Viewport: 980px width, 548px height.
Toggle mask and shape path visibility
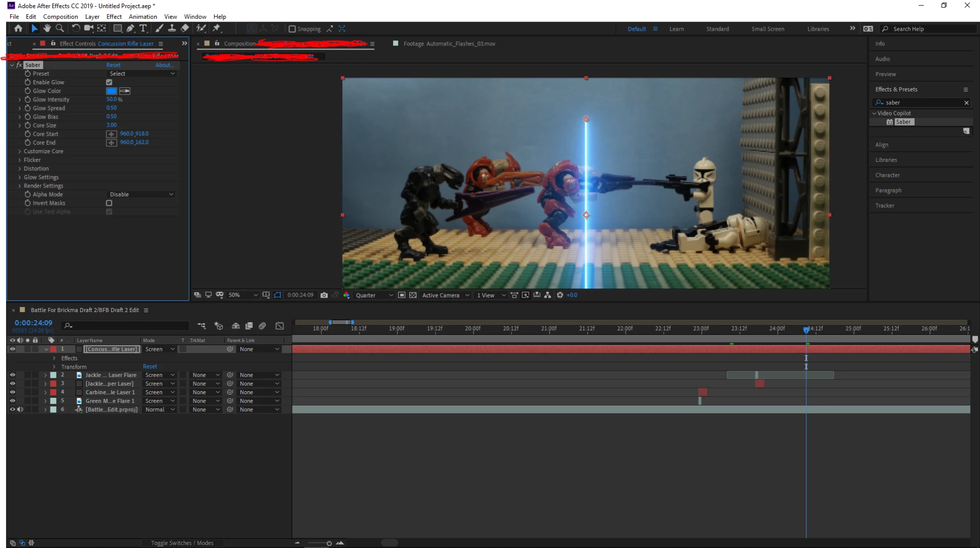278,295
